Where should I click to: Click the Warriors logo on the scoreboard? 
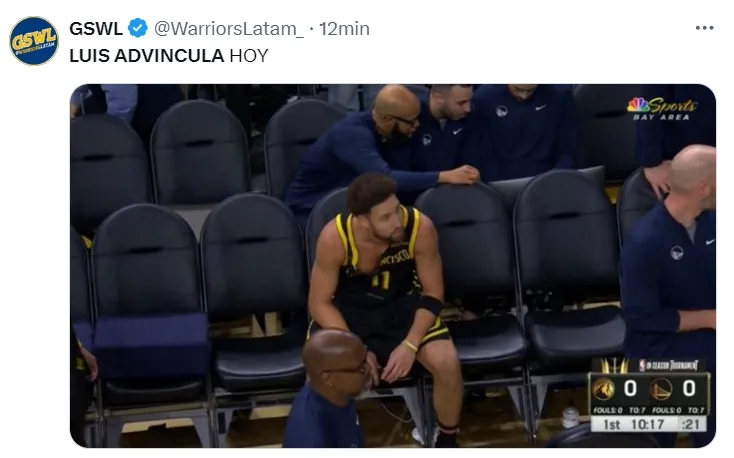coord(661,389)
